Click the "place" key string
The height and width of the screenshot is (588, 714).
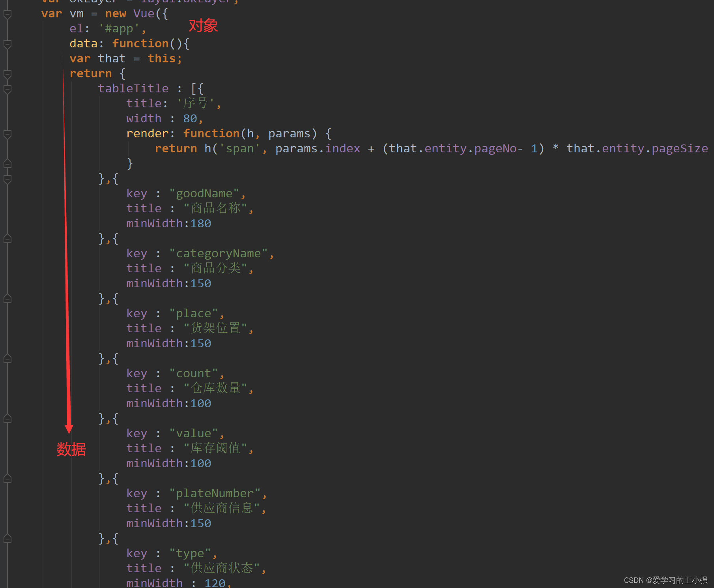coord(194,314)
